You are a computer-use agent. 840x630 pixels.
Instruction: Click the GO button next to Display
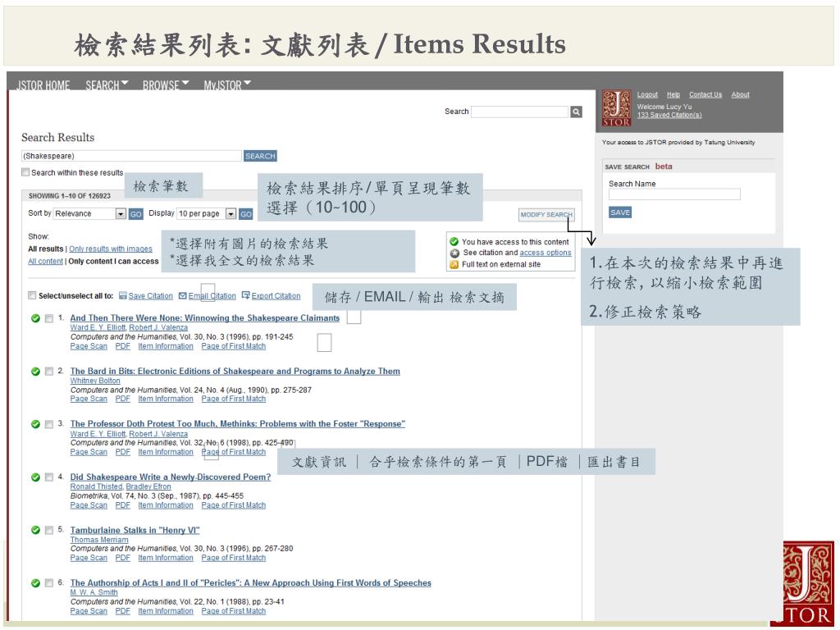[x=246, y=214]
